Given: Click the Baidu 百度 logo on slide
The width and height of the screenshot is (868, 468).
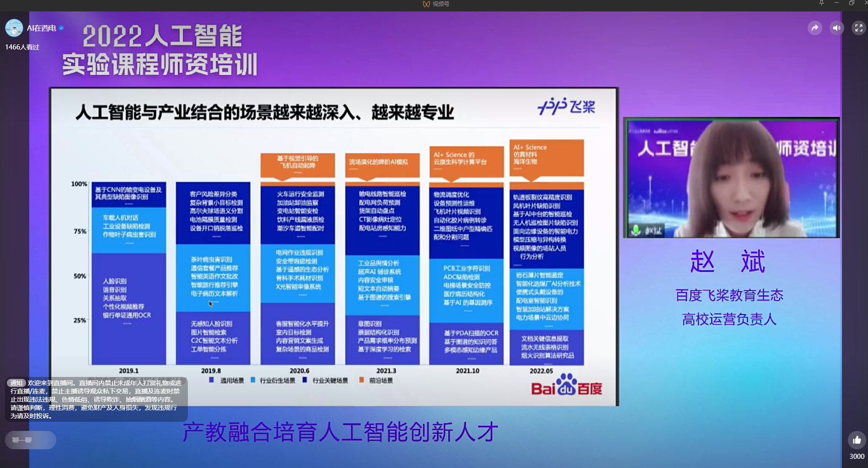Looking at the screenshot, I should coord(566,385).
